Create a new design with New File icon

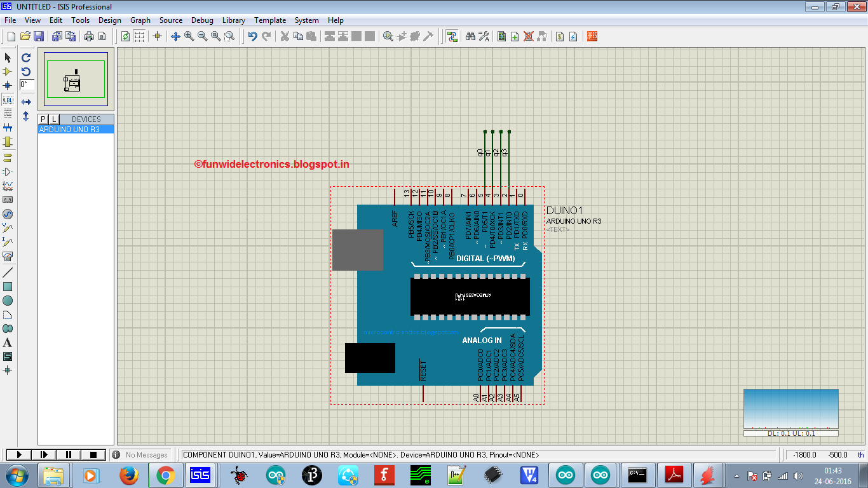click(x=11, y=37)
